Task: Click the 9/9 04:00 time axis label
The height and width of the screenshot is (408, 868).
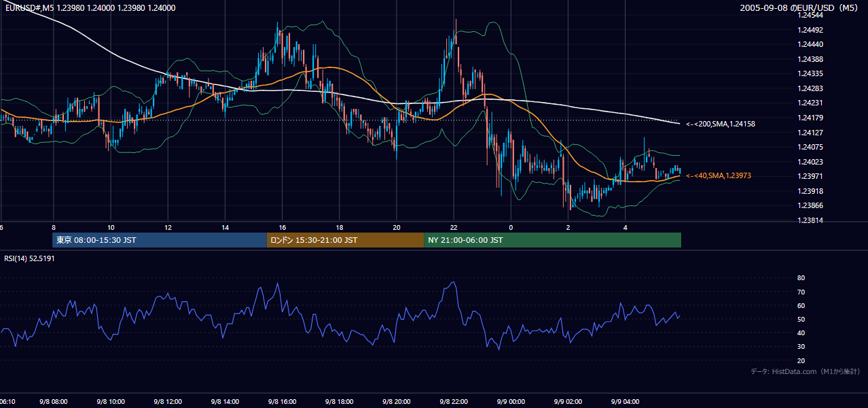Action: [625, 401]
